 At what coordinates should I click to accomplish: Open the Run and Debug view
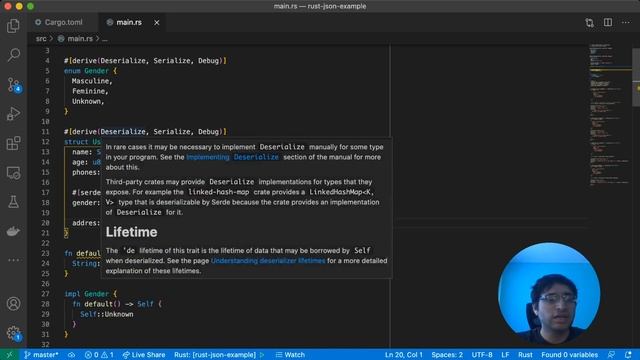coord(13,114)
